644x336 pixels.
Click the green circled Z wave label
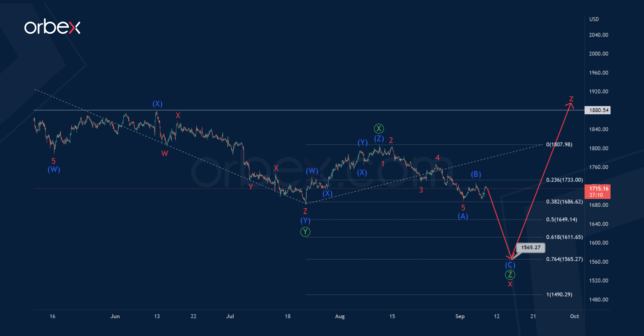point(510,275)
